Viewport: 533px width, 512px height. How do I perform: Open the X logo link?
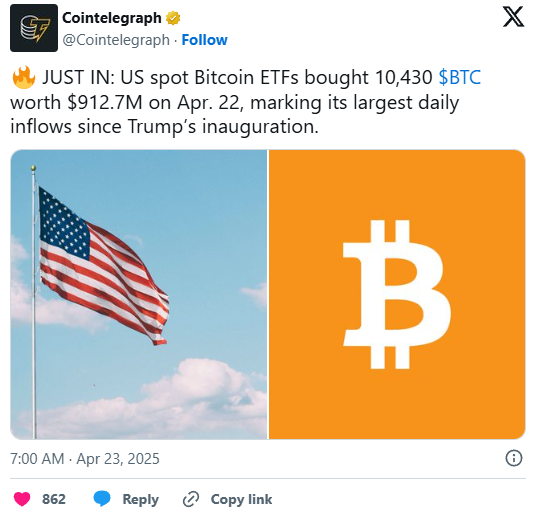pyautogui.click(x=513, y=17)
